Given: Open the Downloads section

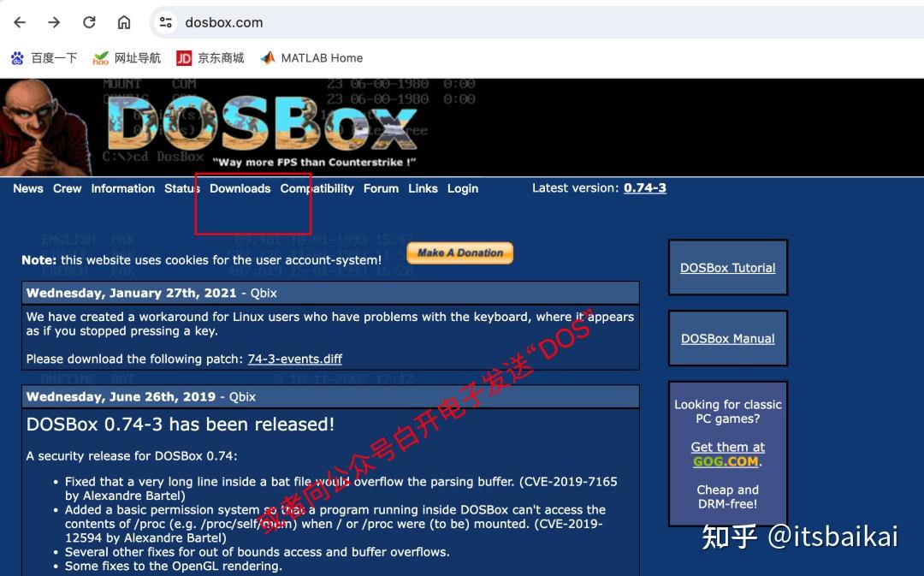Looking at the screenshot, I should 240,188.
